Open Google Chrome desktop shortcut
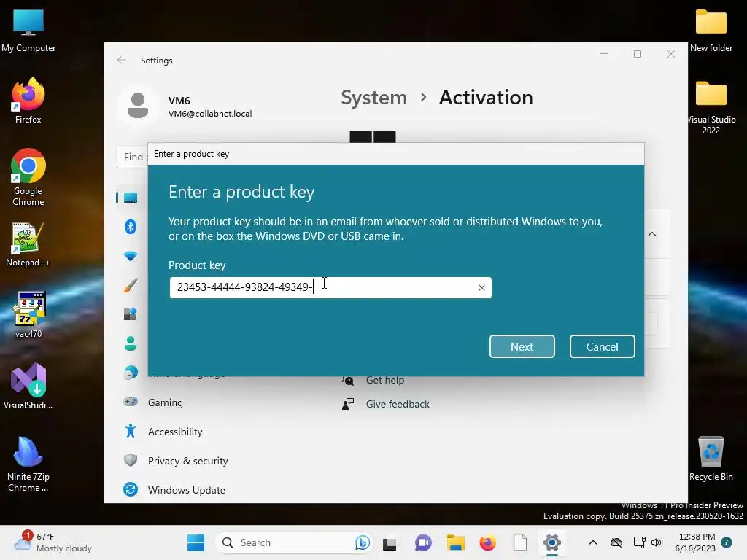Screen dimensions: 747x560 pos(28,177)
